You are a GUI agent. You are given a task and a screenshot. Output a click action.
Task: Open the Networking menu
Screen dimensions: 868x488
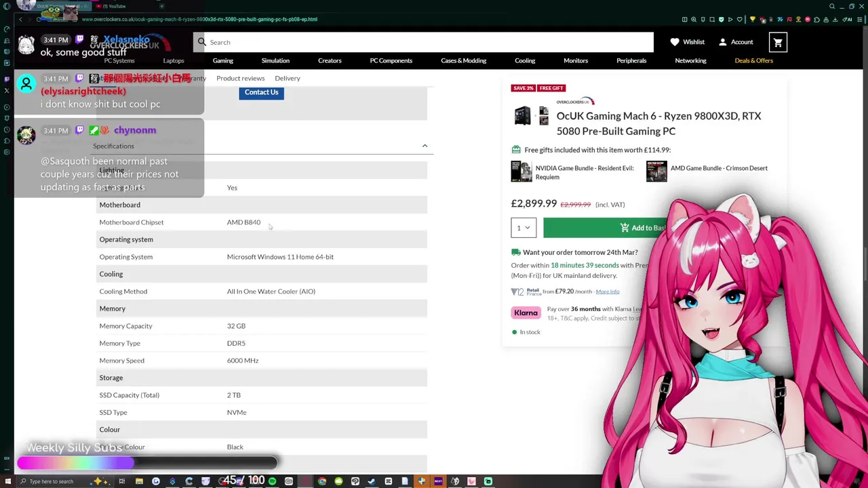[x=690, y=60]
